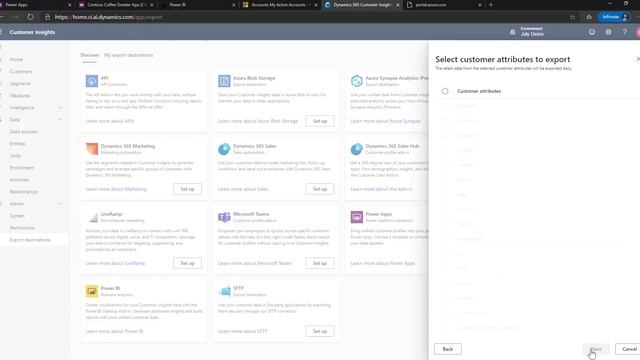Click the Back button in export panel
This screenshot has height=360, width=640.
(448, 349)
